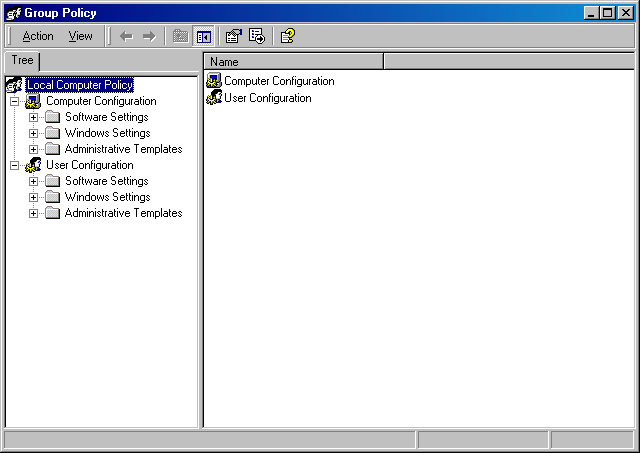The image size is (640, 453).
Task: Select Administrative Templates text under User Configuration
Action: 124,213
